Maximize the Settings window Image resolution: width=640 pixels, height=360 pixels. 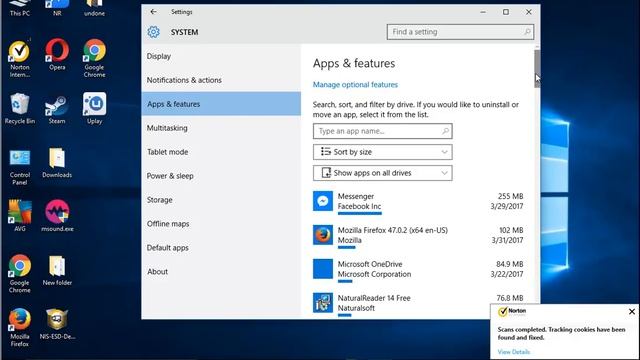click(506, 12)
